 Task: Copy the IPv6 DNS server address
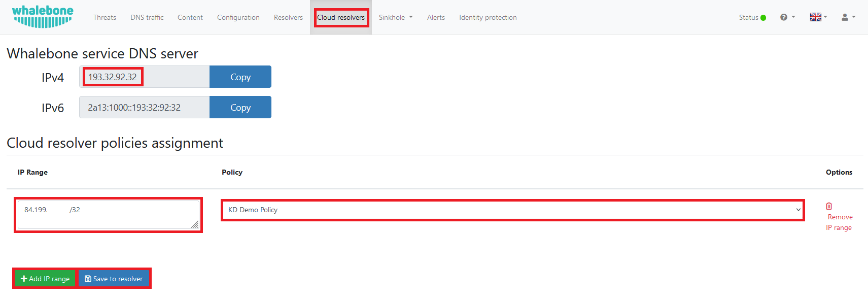pos(240,108)
